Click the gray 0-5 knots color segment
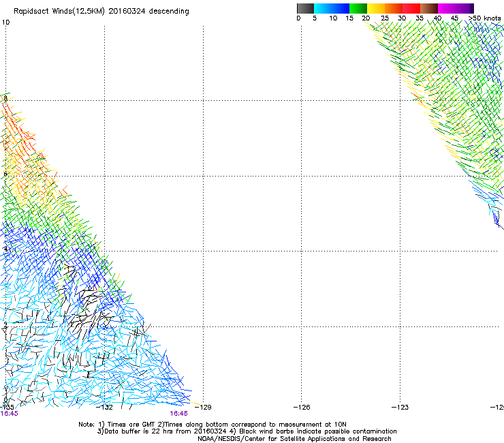 click(306, 8)
